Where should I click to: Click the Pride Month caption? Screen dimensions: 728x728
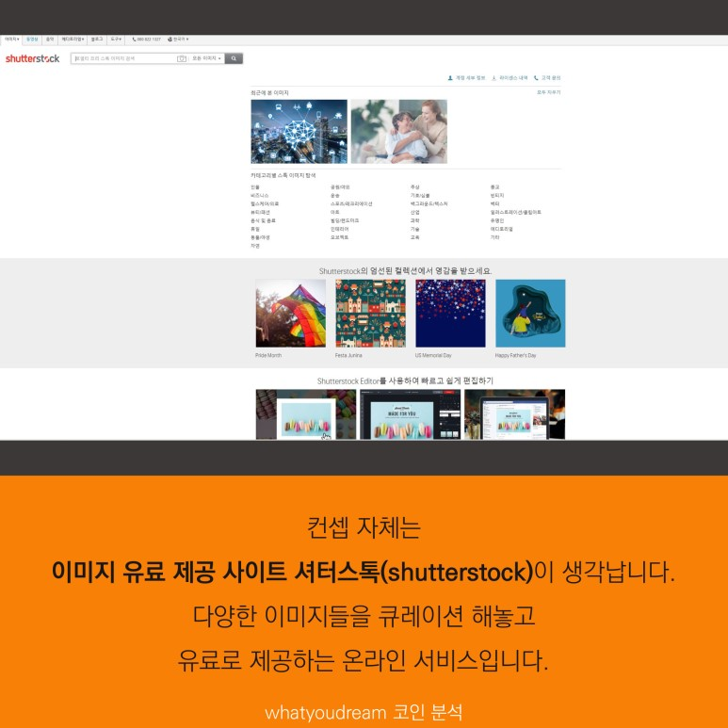tap(268, 356)
